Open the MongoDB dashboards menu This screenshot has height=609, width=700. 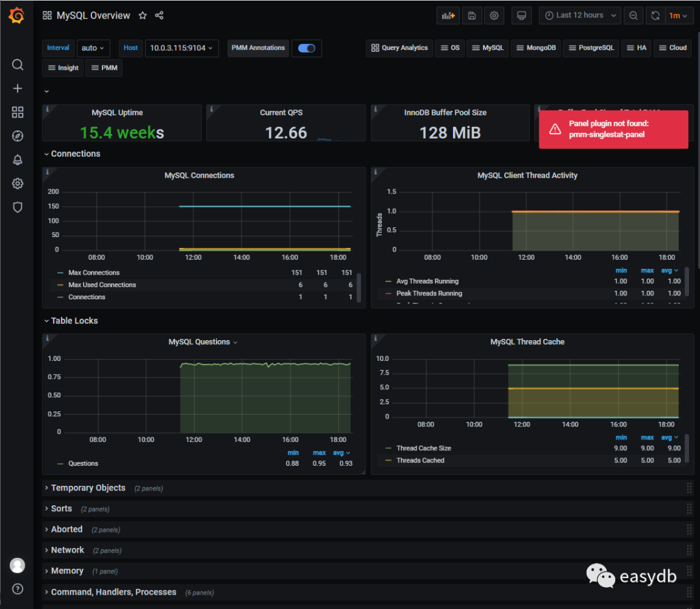click(536, 48)
